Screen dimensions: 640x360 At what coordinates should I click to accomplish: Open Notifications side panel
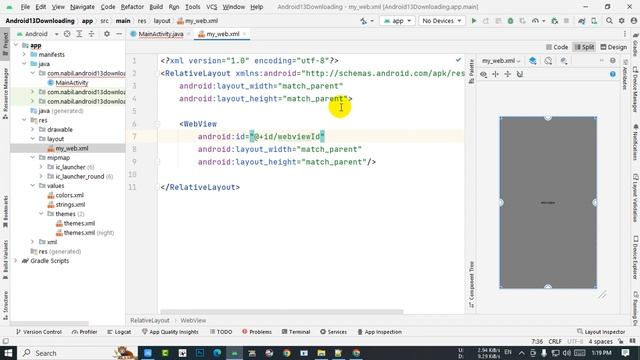636,142
